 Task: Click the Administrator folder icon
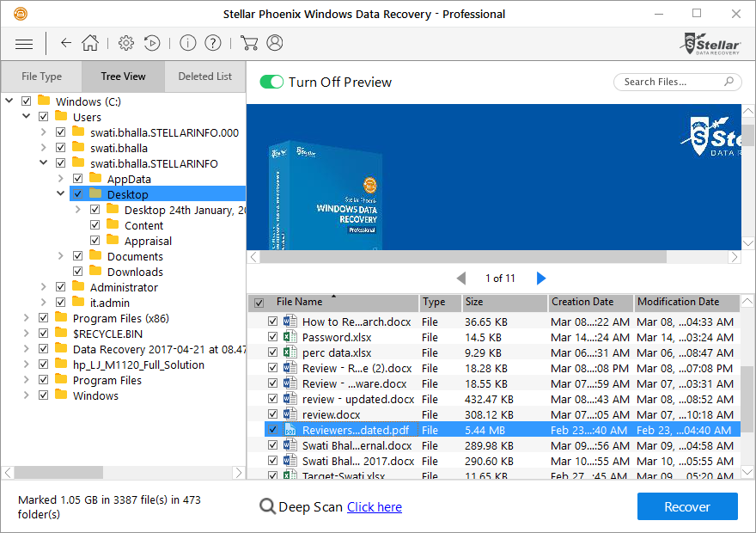[x=78, y=286]
